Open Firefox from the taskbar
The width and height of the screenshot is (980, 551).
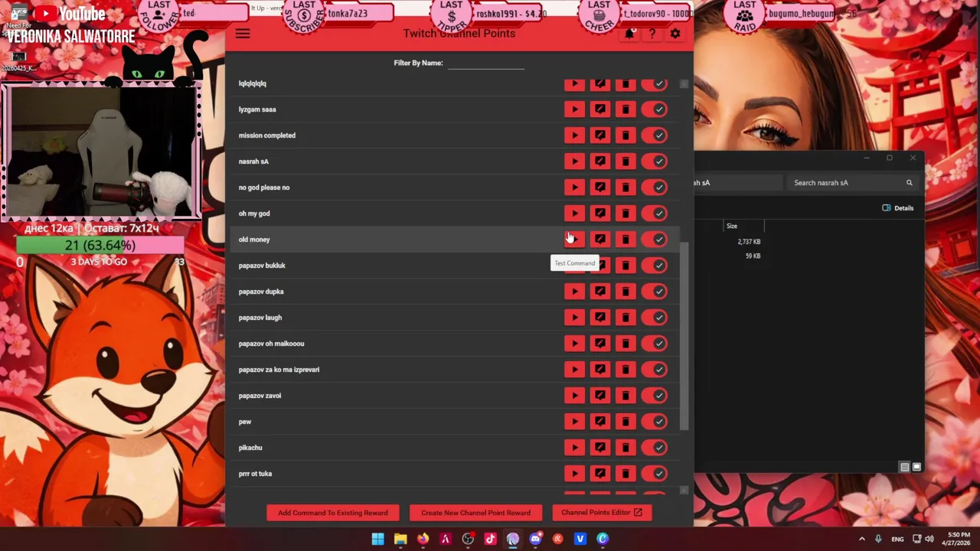423,539
